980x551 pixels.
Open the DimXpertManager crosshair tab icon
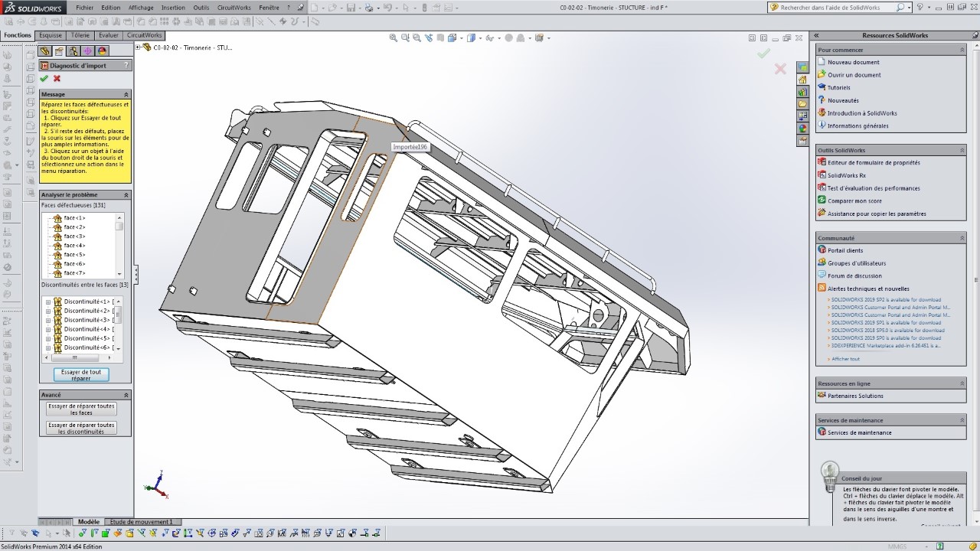click(x=88, y=51)
